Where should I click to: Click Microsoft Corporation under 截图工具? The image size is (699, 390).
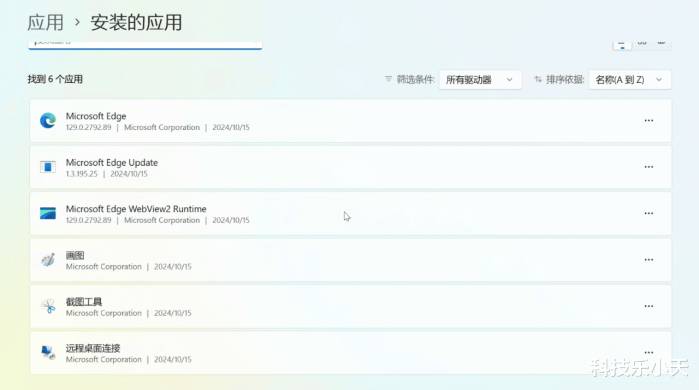click(103, 313)
